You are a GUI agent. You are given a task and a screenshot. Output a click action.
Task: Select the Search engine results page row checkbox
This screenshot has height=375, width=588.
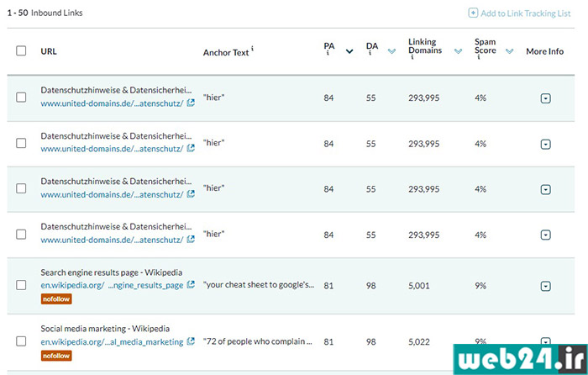[21, 285]
